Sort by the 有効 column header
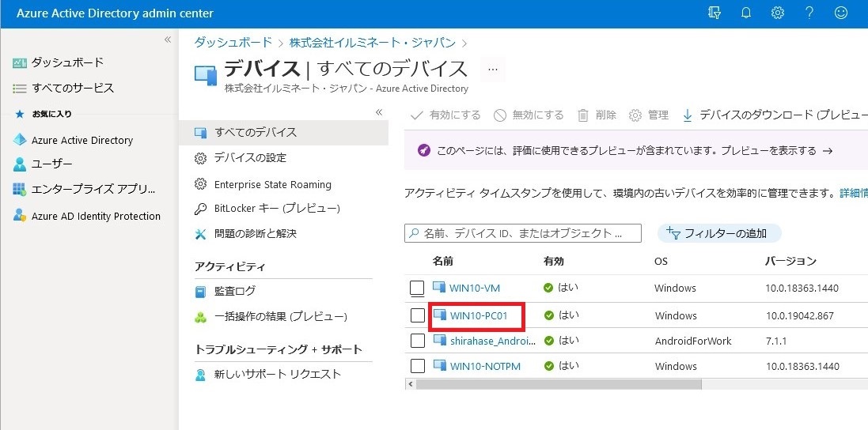This screenshot has width=868, height=430. [x=554, y=262]
